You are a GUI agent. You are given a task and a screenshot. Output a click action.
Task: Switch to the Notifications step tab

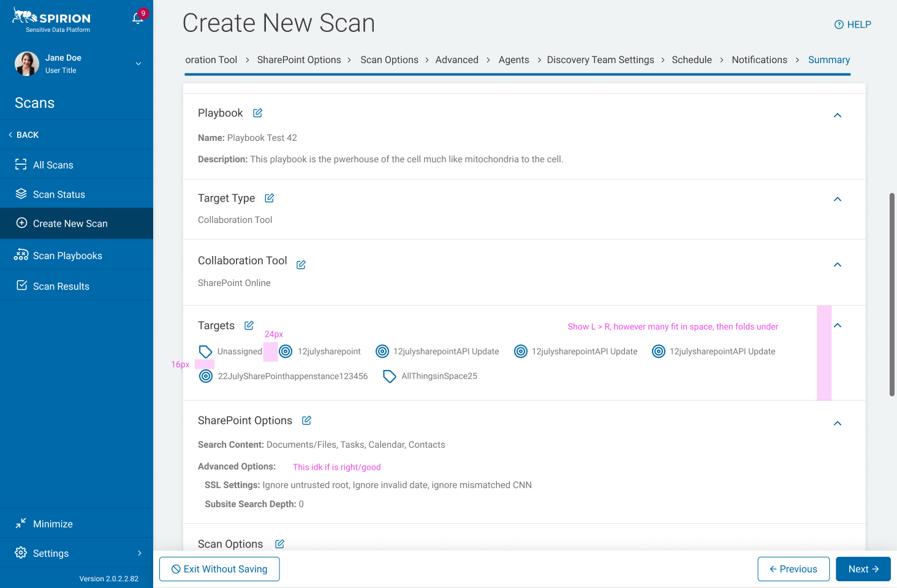click(759, 59)
